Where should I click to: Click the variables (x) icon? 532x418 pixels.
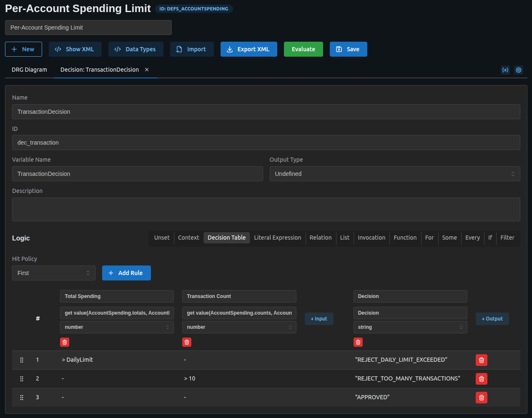tap(505, 70)
